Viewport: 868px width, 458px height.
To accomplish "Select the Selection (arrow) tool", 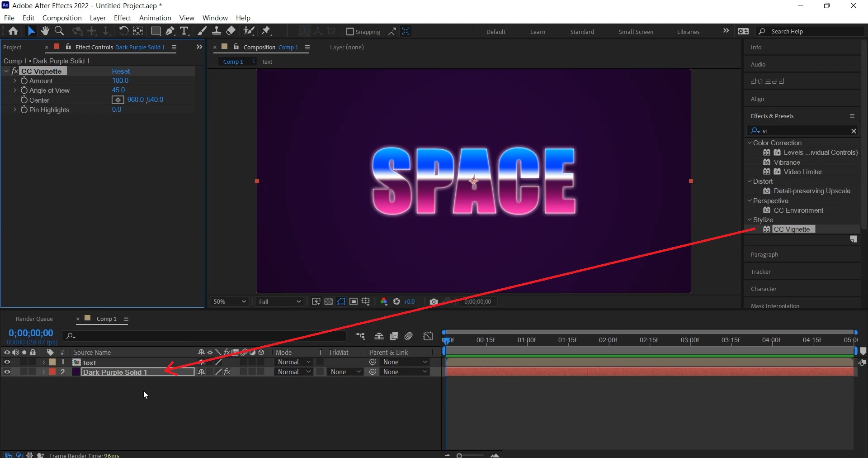I will (x=31, y=31).
